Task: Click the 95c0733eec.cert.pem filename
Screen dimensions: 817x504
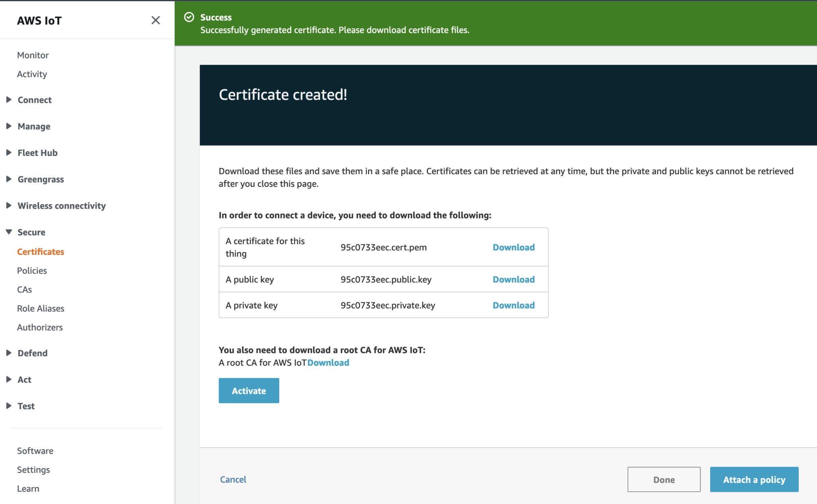Action: [384, 247]
